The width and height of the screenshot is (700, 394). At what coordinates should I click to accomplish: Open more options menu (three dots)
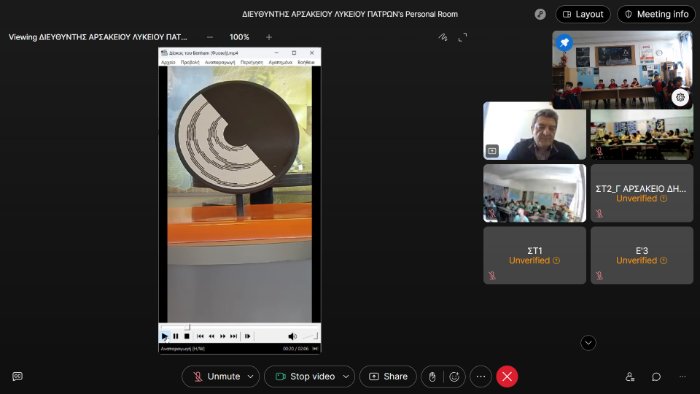click(480, 377)
